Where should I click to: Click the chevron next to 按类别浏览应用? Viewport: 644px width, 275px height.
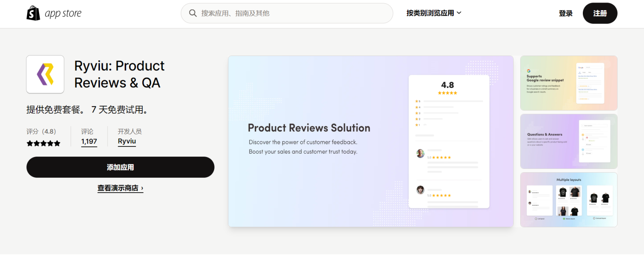(459, 13)
